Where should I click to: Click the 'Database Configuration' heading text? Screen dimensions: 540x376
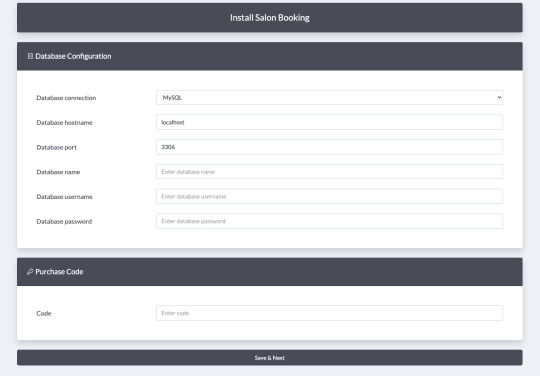(73, 56)
